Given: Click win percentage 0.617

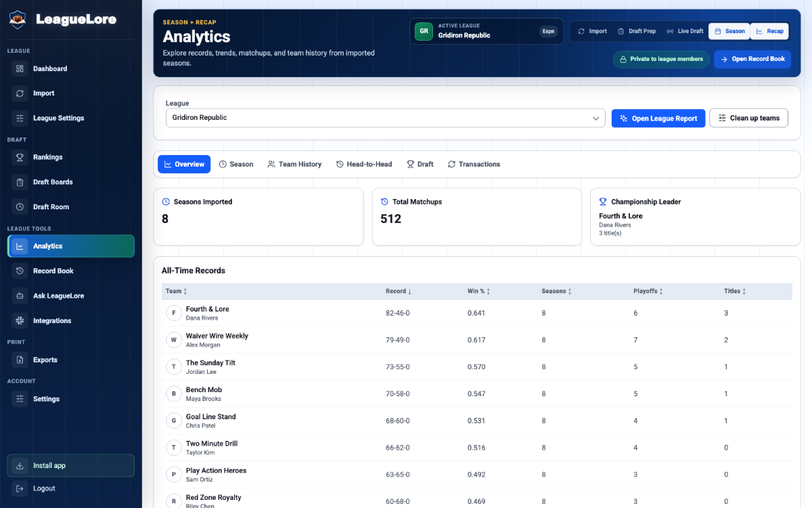Looking at the screenshot, I should pos(476,340).
